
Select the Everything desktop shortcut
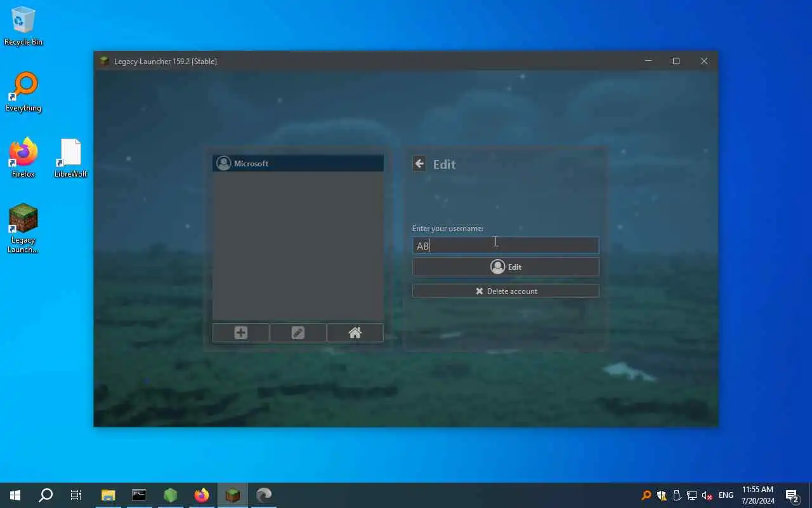[23, 93]
